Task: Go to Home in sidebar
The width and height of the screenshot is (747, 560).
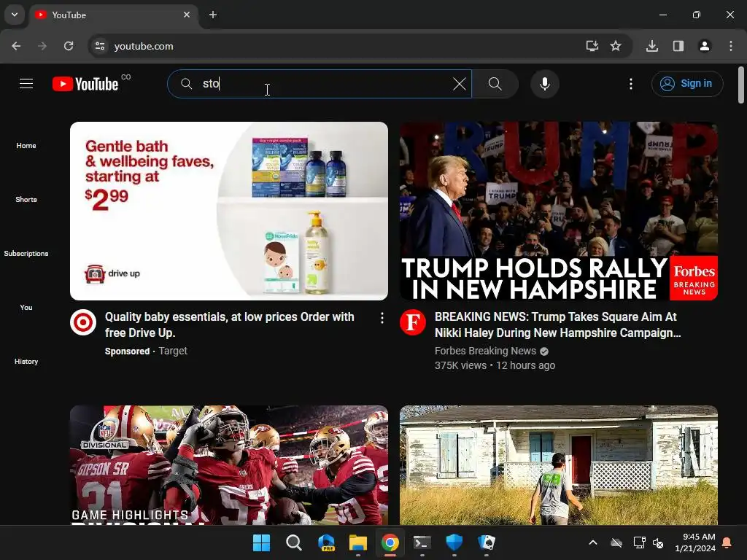Action: 26,146
